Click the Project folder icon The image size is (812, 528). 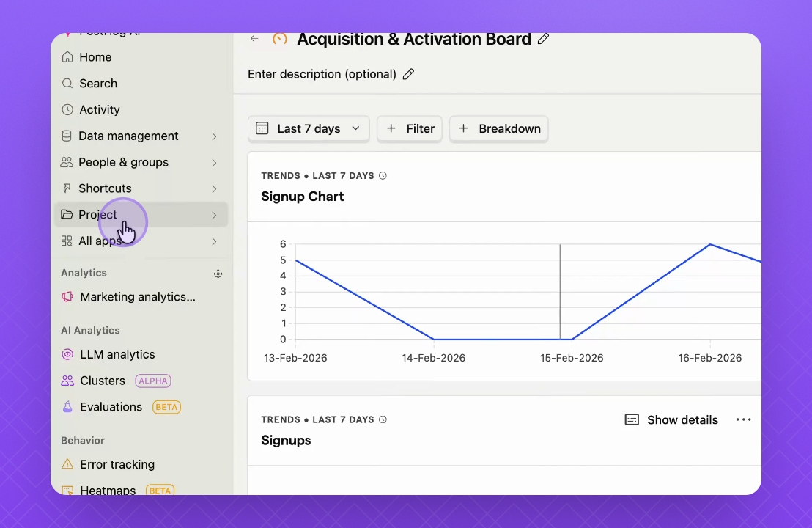(x=67, y=215)
